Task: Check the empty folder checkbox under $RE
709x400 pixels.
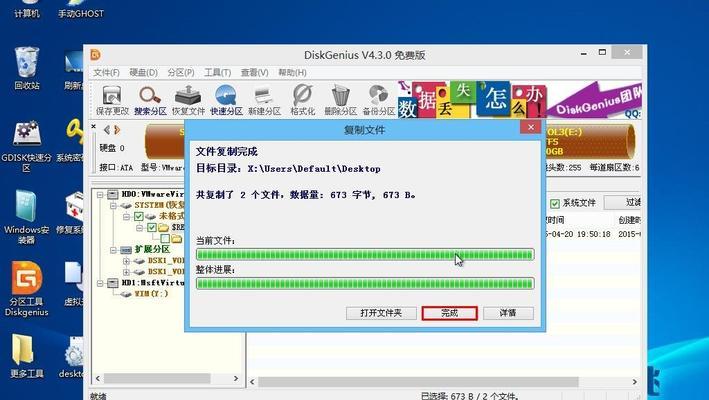Action: [x=165, y=238]
